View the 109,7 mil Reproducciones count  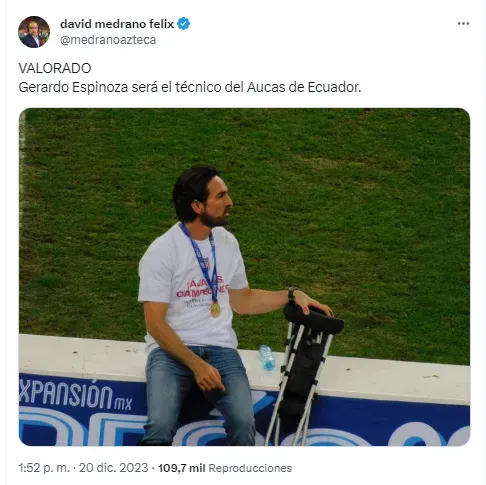pyautogui.click(x=225, y=468)
